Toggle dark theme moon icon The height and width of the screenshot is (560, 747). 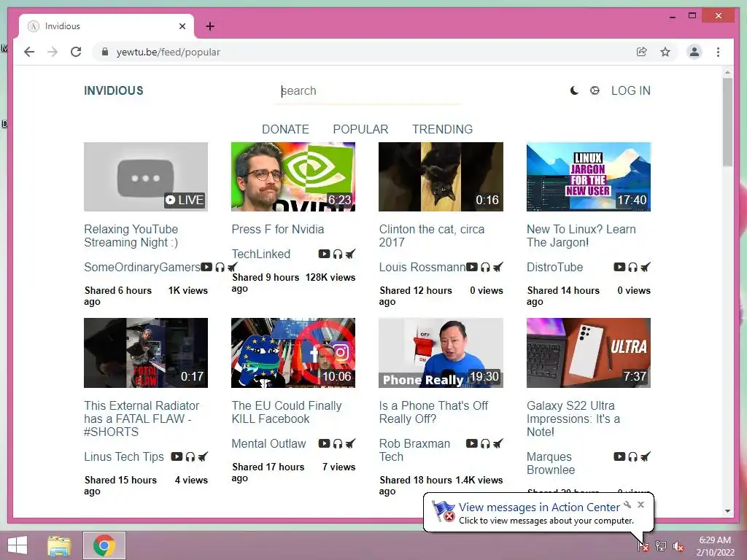[575, 90]
